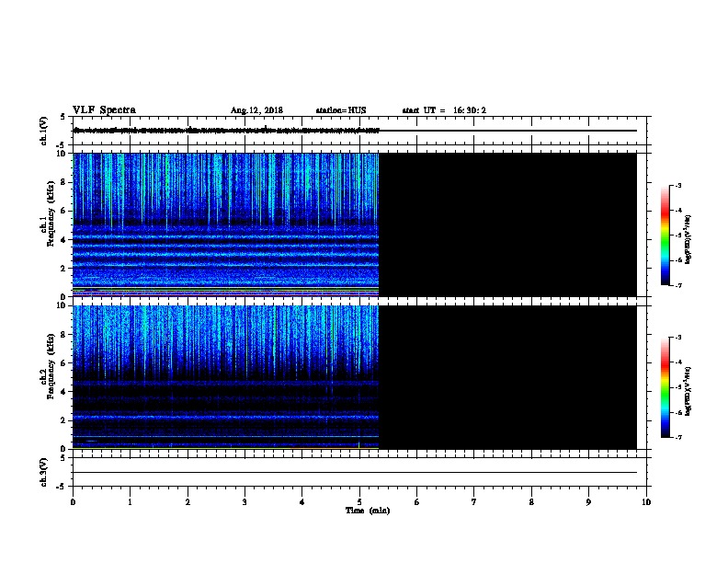Click the x-axis tick label "2"
This screenshot has width=728, height=563.
coord(188,502)
